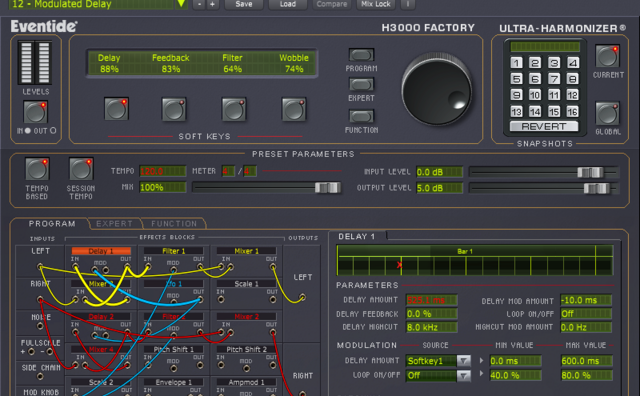Click the DELAY MOD AMOUNT value -10.0 ms
The image size is (640, 396).
pyautogui.click(x=586, y=300)
